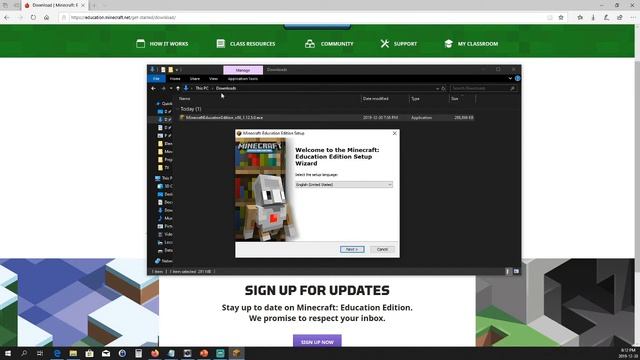Click the File Explorer back arrow
This screenshot has height=360, width=640.
coord(153,88)
